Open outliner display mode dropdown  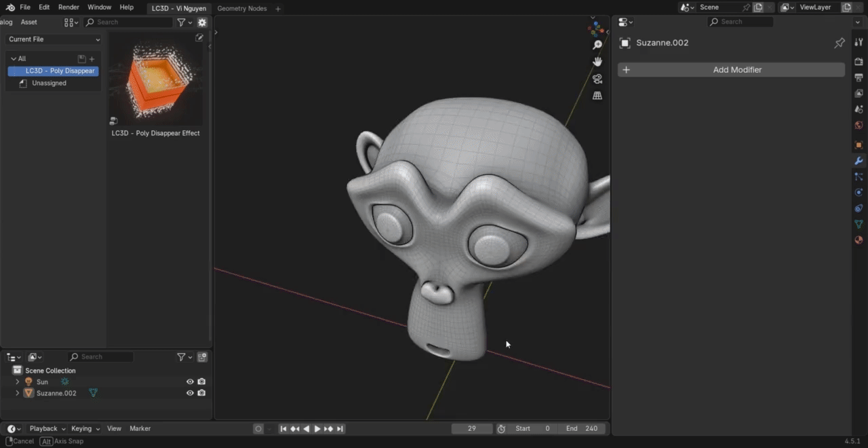click(x=35, y=357)
